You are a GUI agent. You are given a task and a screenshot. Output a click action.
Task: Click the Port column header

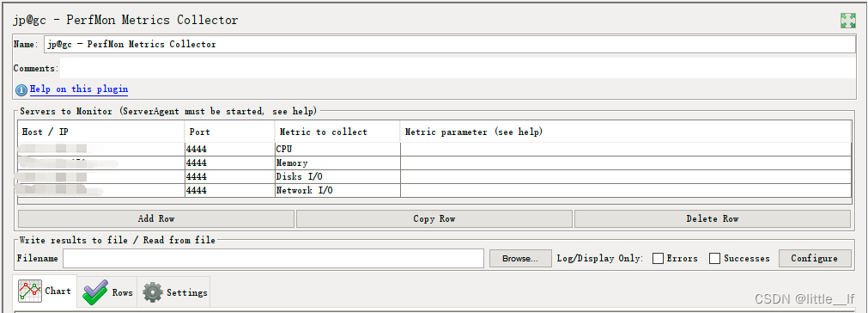tap(229, 132)
